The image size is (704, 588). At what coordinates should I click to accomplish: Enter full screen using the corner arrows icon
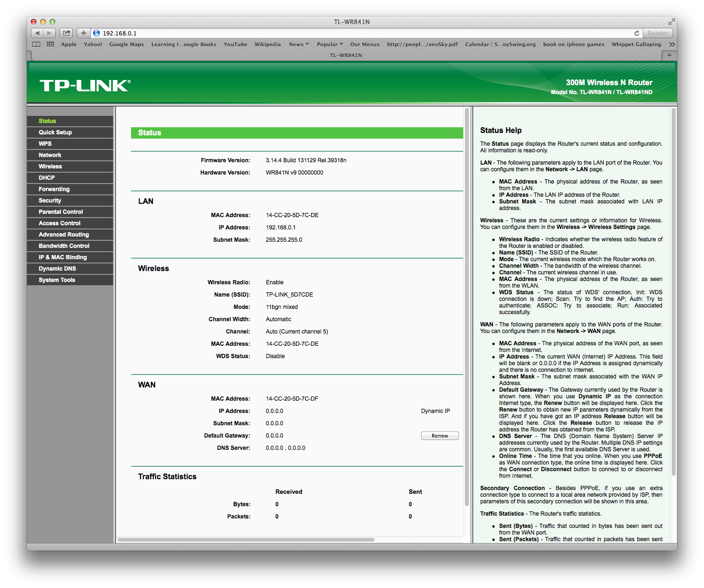coord(671,22)
